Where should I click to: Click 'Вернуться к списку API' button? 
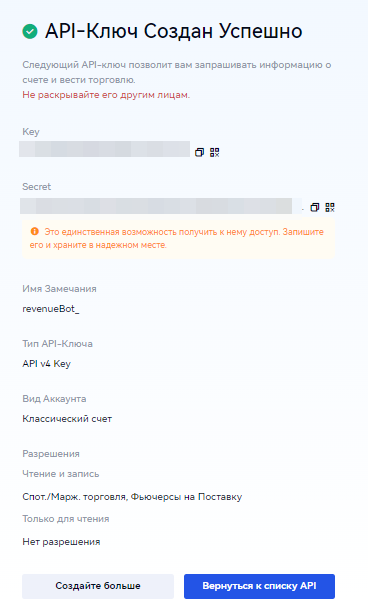[x=259, y=586]
